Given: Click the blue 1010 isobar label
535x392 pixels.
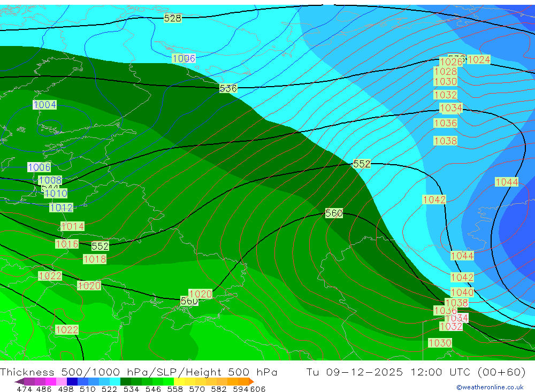Looking at the screenshot, I should tap(56, 194).
